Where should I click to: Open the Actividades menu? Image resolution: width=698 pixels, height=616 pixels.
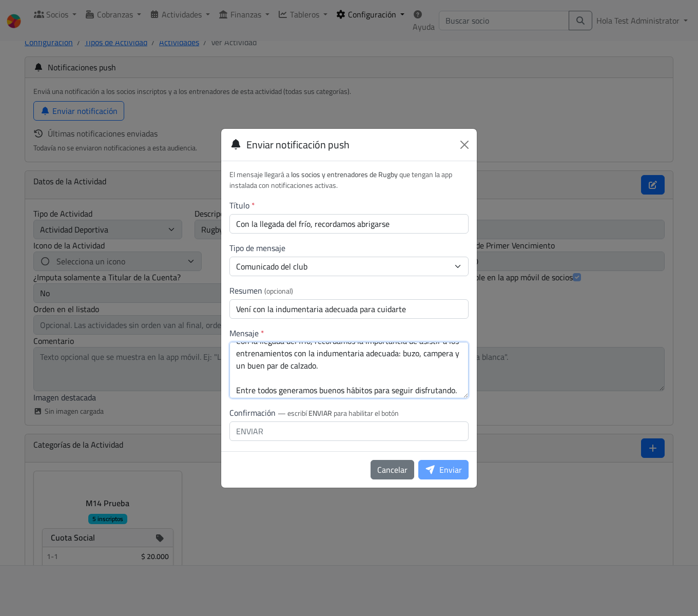(180, 14)
